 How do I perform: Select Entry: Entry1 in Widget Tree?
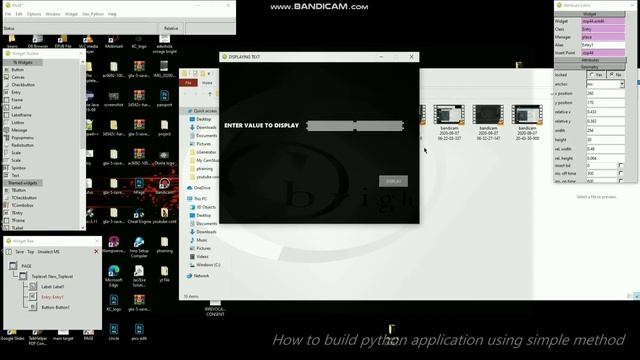53,297
